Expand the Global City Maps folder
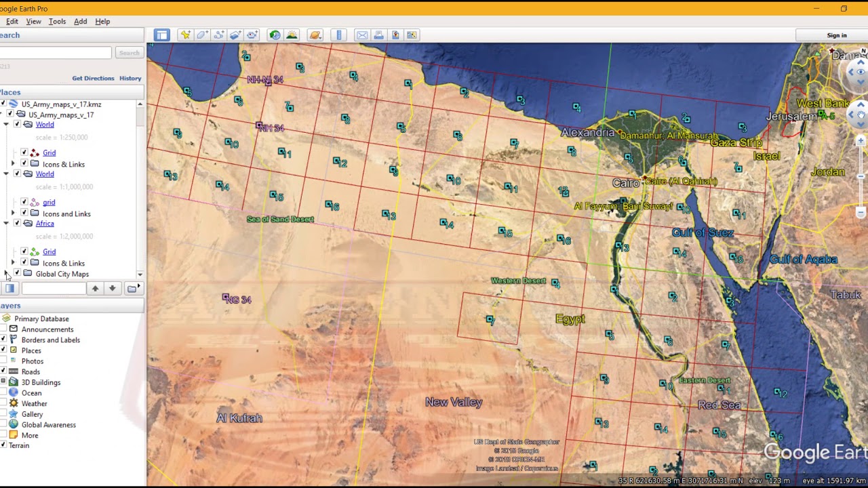This screenshot has height=488, width=868. click(x=6, y=274)
